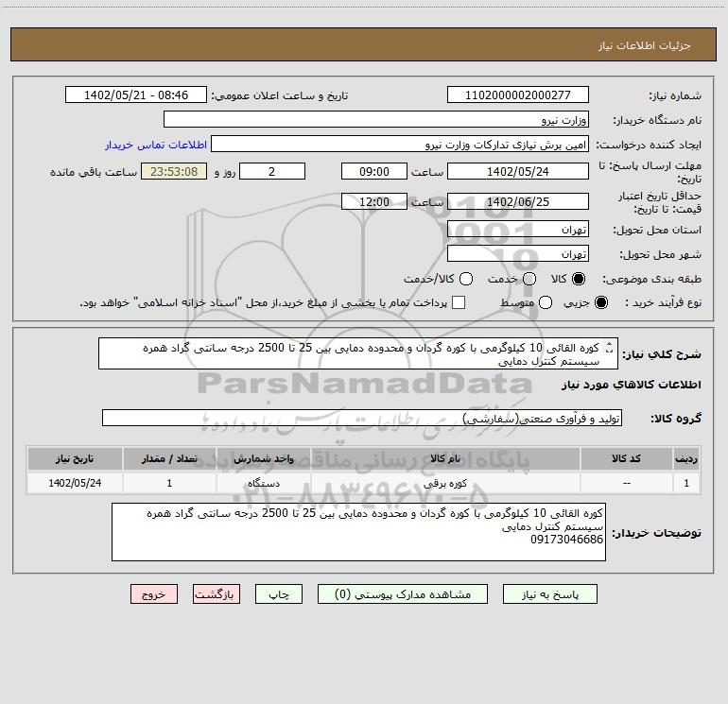Image resolution: width=728 pixels, height=704 pixels.
Task: Click the 'تعداد / مقدار' column header
Action: tap(169, 458)
